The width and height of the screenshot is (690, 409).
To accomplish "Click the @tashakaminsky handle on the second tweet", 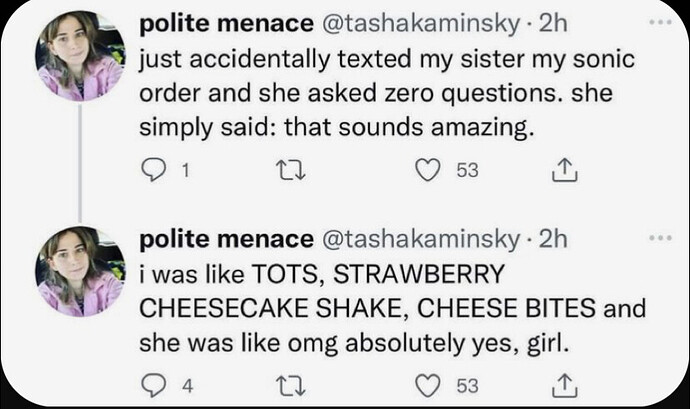I will (x=420, y=239).
